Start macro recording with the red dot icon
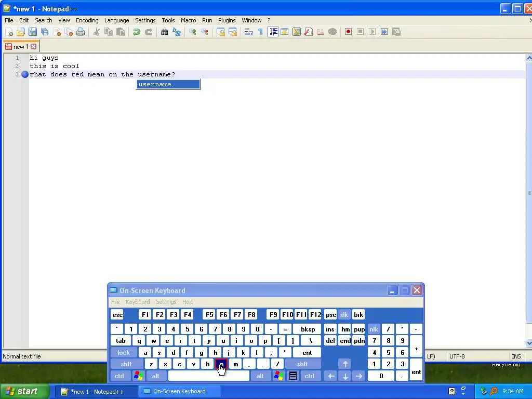 [348, 32]
